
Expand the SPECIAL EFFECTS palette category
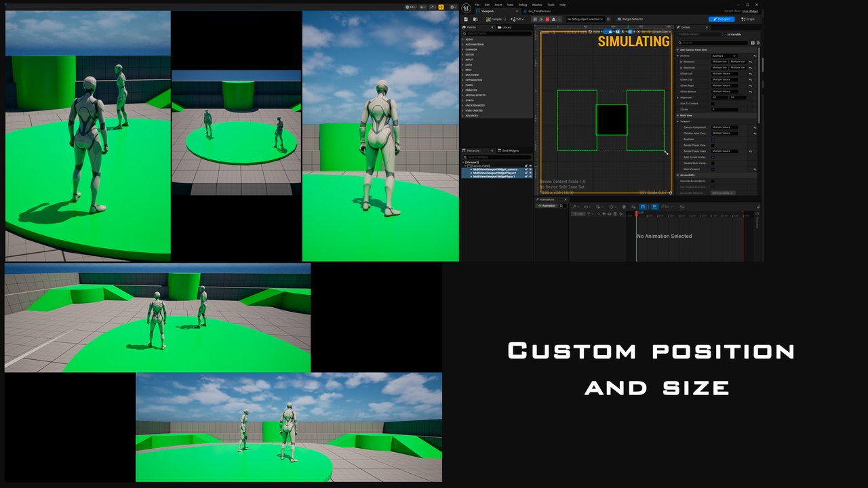tap(462, 95)
